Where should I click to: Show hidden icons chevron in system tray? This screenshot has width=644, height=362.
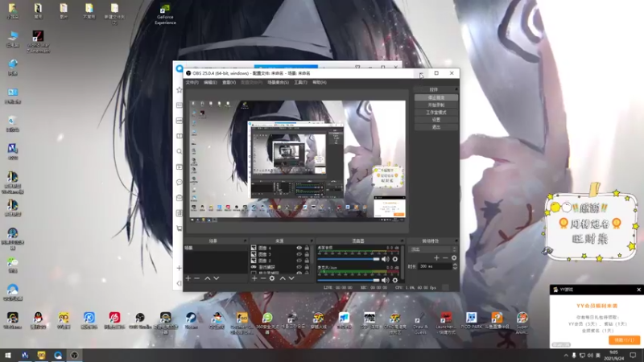(x=566, y=356)
